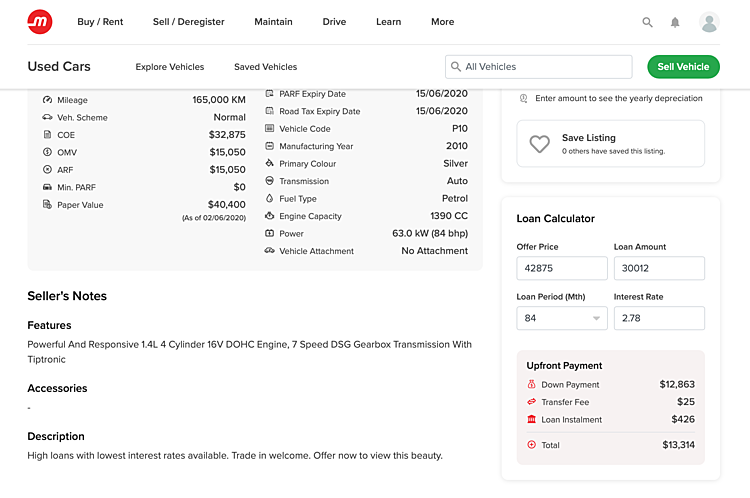Click the COE document icon
Viewport: 750px width, 498px height.
pyautogui.click(x=47, y=135)
